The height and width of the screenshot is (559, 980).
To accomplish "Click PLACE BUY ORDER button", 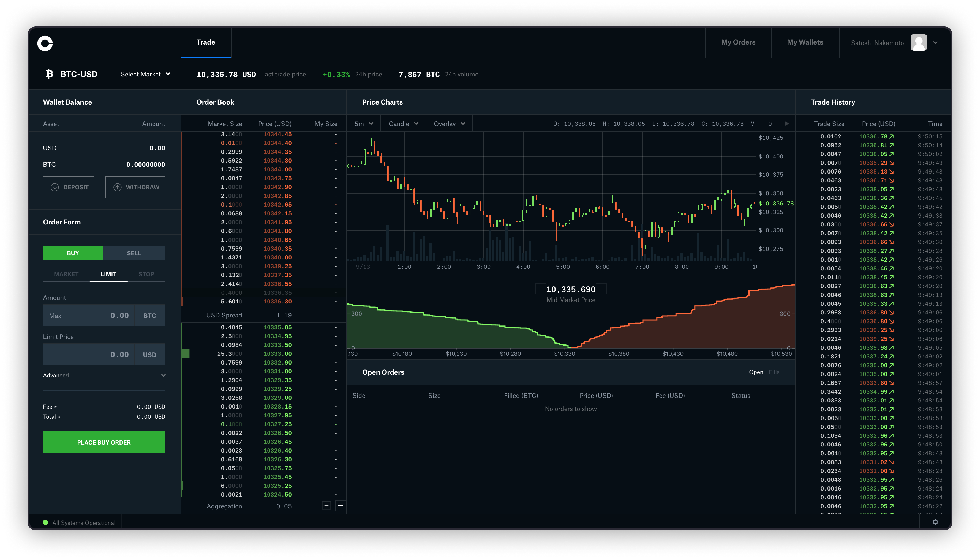I will [104, 442].
